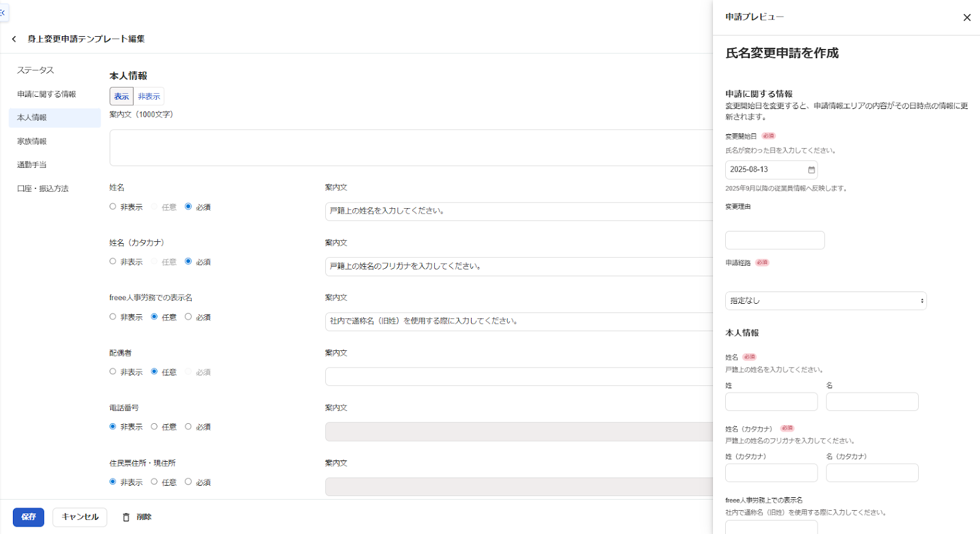Open the 指定なし dropdown for 申請経路
Viewport: 980px width, 534px height.
826,301
